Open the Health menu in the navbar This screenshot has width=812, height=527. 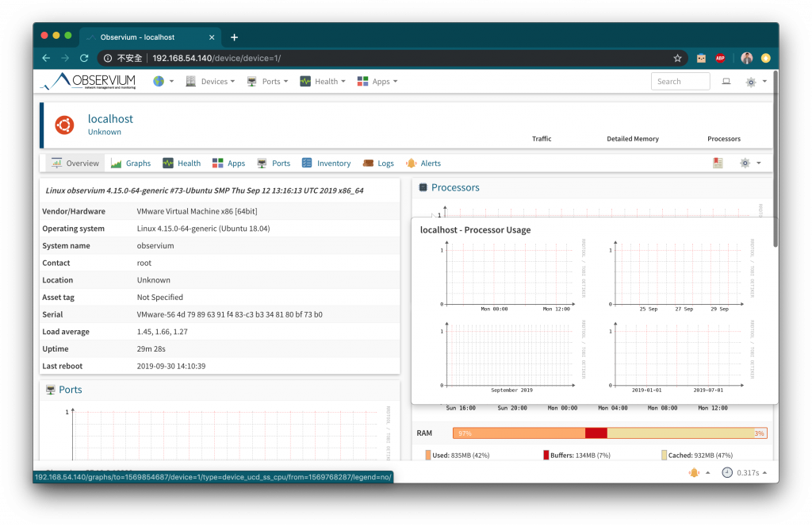pos(330,82)
